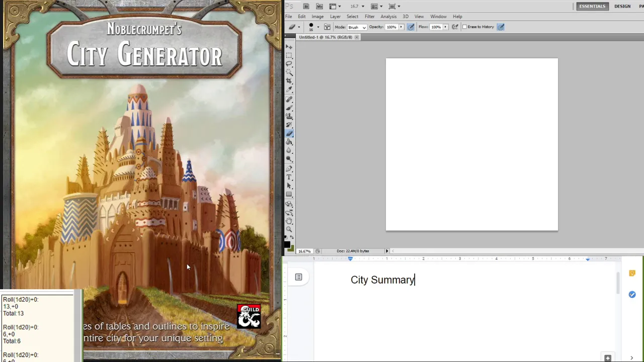Open the Layer menu
The image size is (644, 362).
point(335,17)
